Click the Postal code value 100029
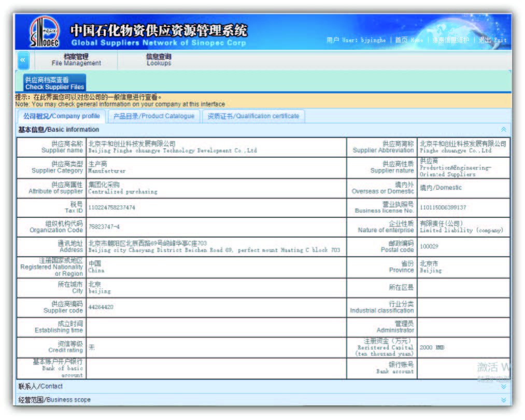The width and height of the screenshot is (525, 420). (429, 246)
